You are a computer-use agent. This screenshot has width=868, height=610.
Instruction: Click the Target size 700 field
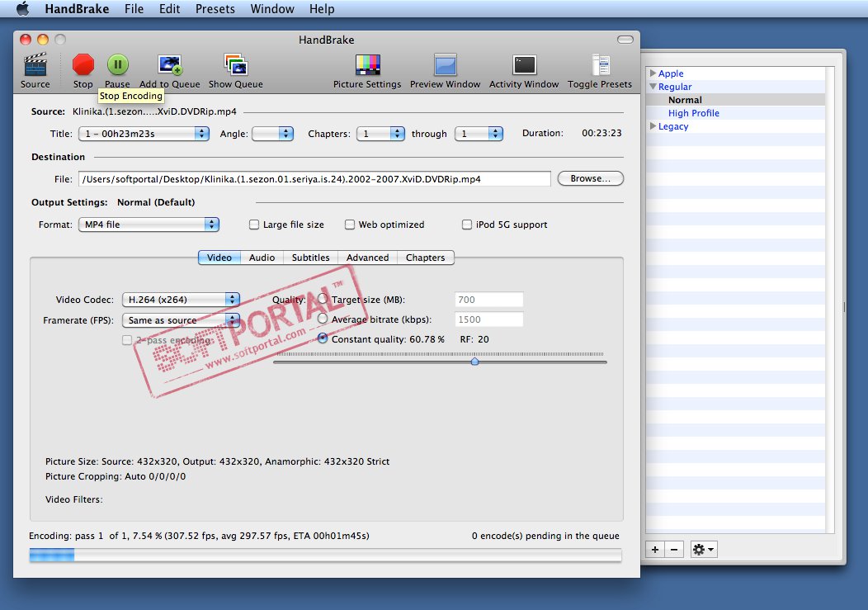488,300
